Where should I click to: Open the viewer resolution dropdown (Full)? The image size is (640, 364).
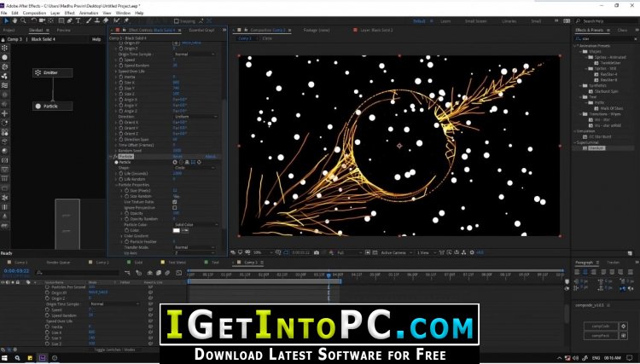coord(349,252)
